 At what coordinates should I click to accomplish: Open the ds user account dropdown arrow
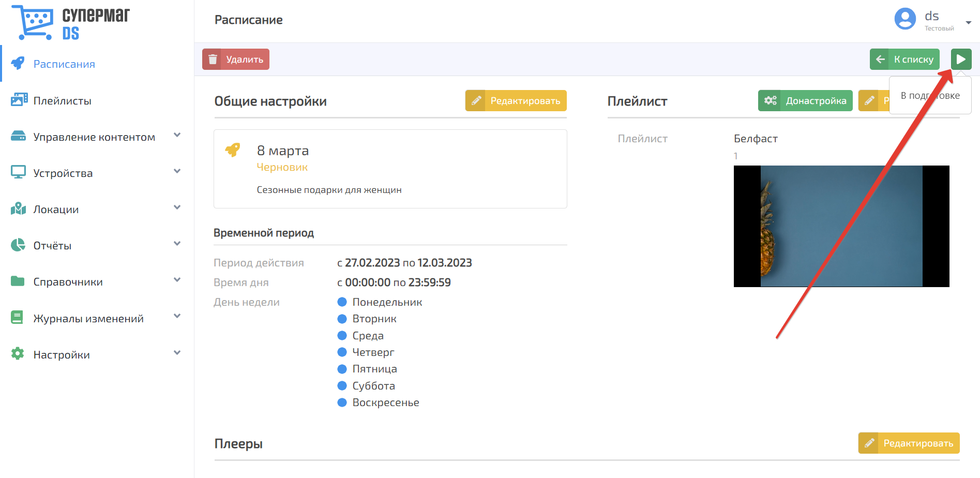click(x=969, y=22)
